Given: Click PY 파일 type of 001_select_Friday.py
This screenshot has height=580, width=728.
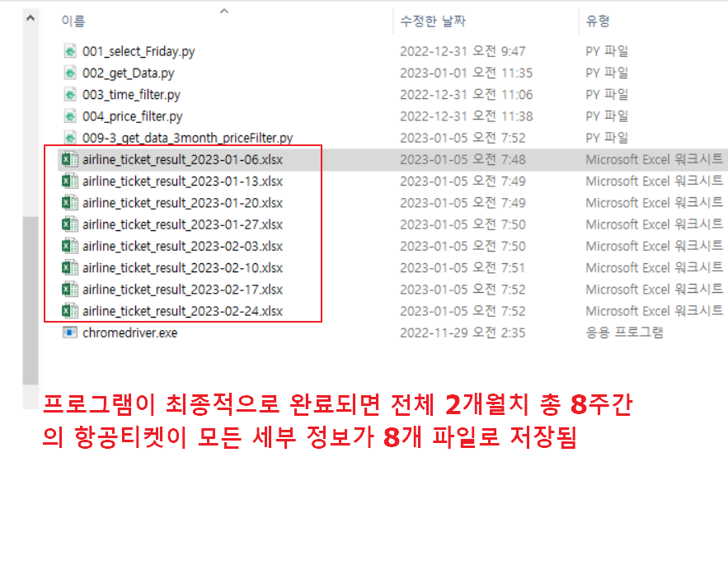Looking at the screenshot, I should [607, 51].
